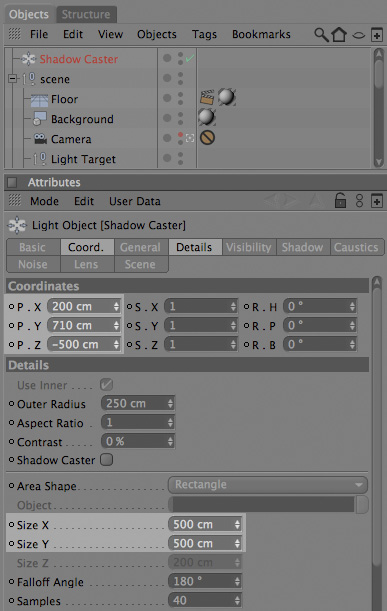387x611 pixels.
Task: Click the P.Y value stepper arrows
Action: click(x=116, y=325)
